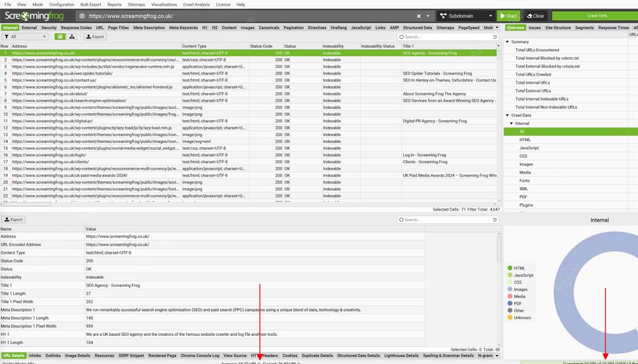This screenshot has width=638, height=364.
Task: Select HTML under Internal crawl data
Action: tap(525, 140)
